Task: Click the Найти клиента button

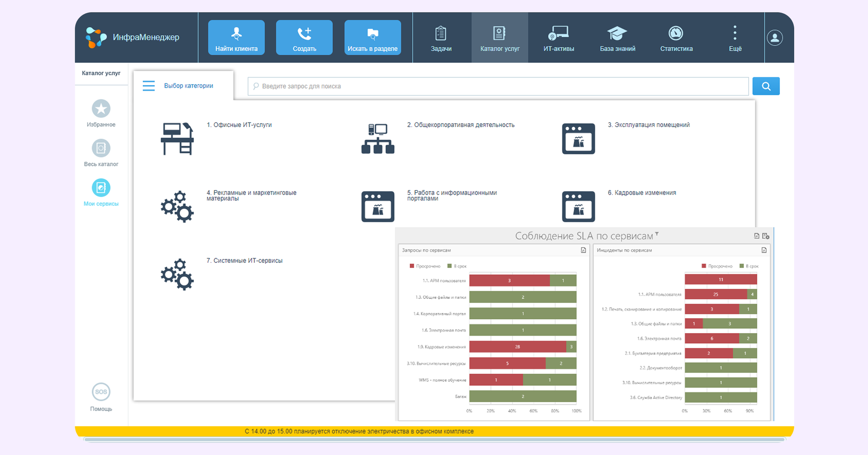Action: pos(236,38)
